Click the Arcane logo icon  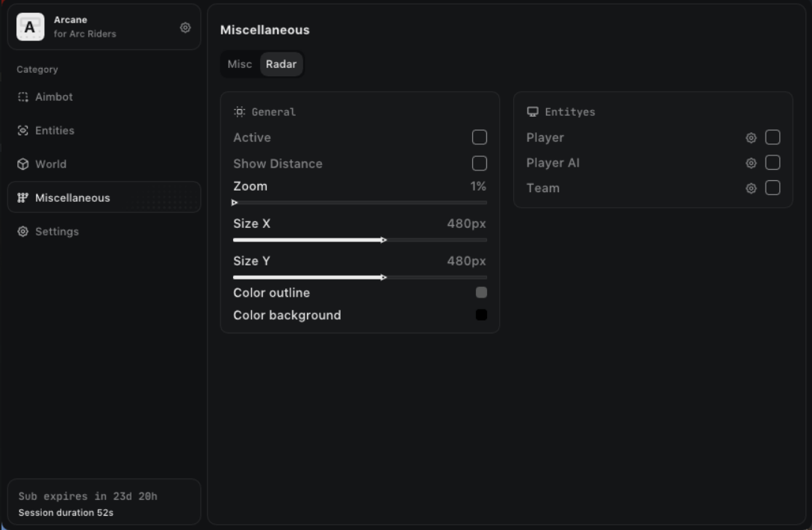point(31,28)
